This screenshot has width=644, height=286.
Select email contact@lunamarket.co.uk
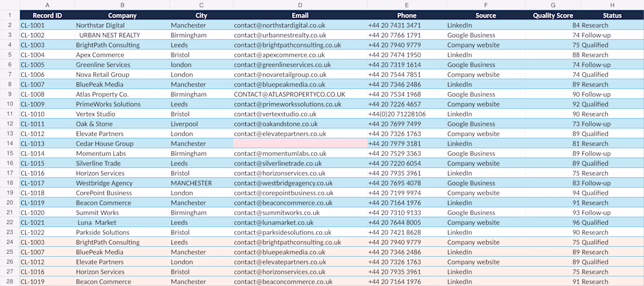pyautogui.click(x=300, y=222)
